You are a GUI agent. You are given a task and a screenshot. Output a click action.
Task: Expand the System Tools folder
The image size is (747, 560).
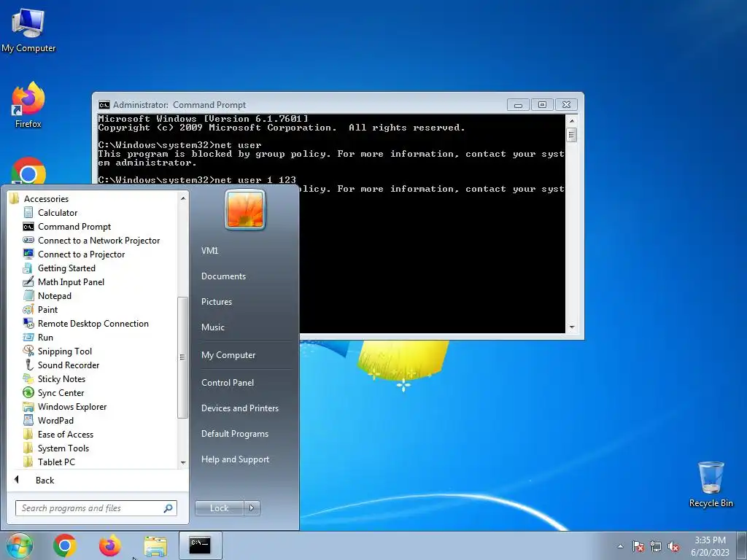click(x=63, y=448)
